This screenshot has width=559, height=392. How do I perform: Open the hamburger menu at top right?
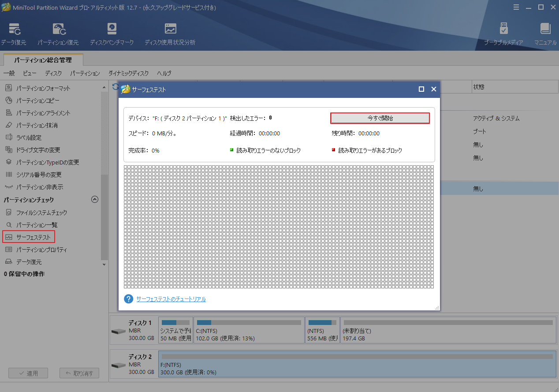tap(516, 7)
